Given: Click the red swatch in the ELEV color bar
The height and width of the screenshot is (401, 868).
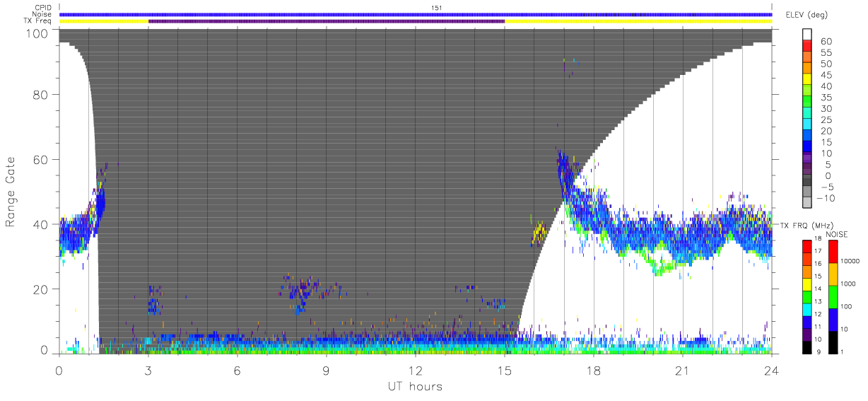Looking at the screenshot, I should pyautogui.click(x=807, y=46).
